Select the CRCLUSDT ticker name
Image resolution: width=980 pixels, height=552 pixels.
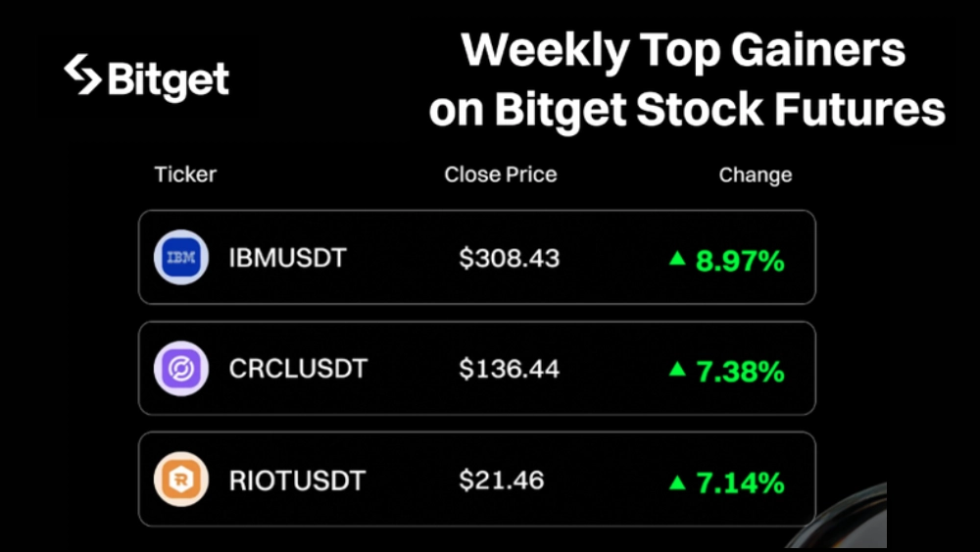(298, 370)
